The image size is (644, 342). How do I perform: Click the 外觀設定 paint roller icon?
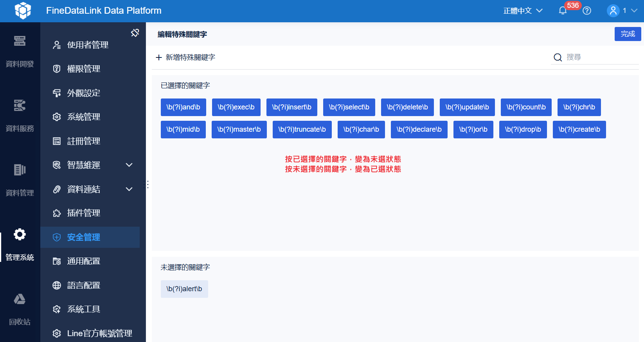(57, 93)
